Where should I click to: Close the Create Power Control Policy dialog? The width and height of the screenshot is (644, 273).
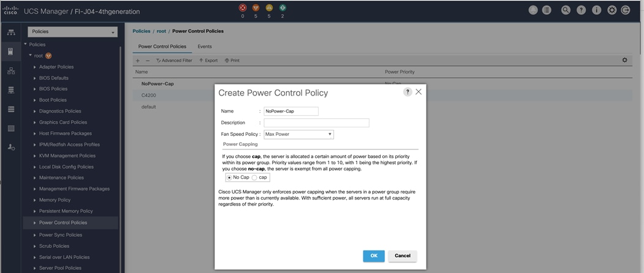click(419, 92)
